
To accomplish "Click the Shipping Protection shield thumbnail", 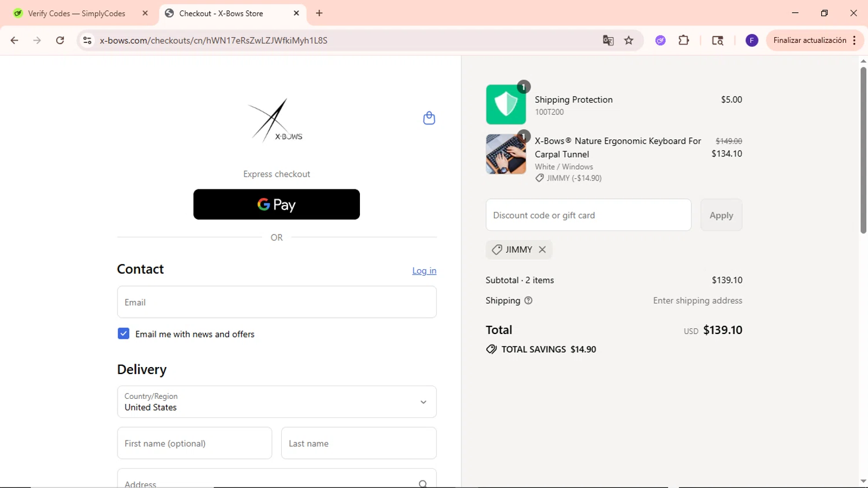I will 506,105.
